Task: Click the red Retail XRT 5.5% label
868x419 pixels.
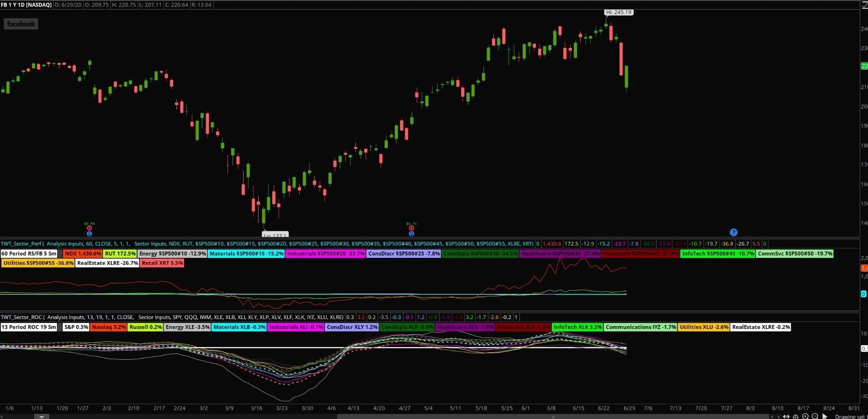Action: coord(162,263)
